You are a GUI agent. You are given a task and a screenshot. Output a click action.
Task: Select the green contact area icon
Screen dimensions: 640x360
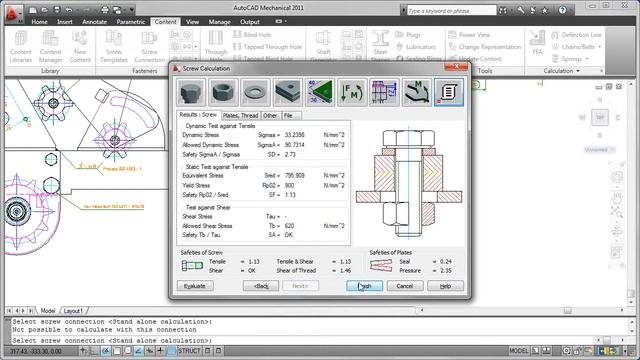click(320, 92)
